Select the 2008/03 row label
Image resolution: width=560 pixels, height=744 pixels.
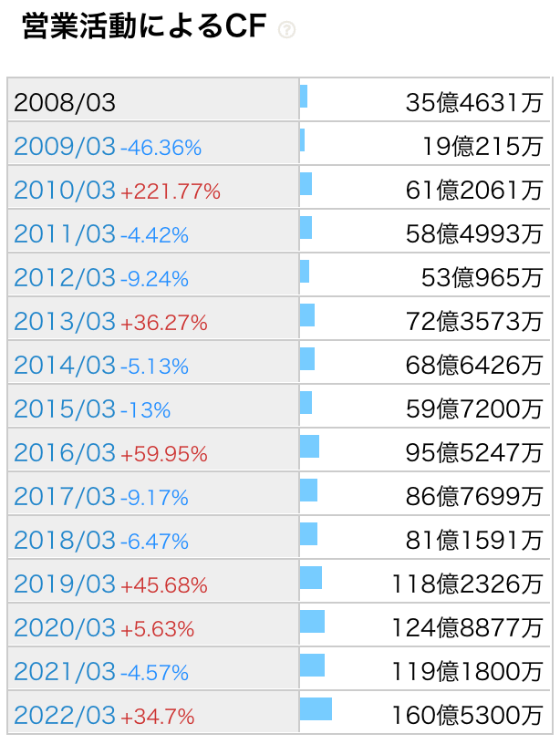point(65,102)
